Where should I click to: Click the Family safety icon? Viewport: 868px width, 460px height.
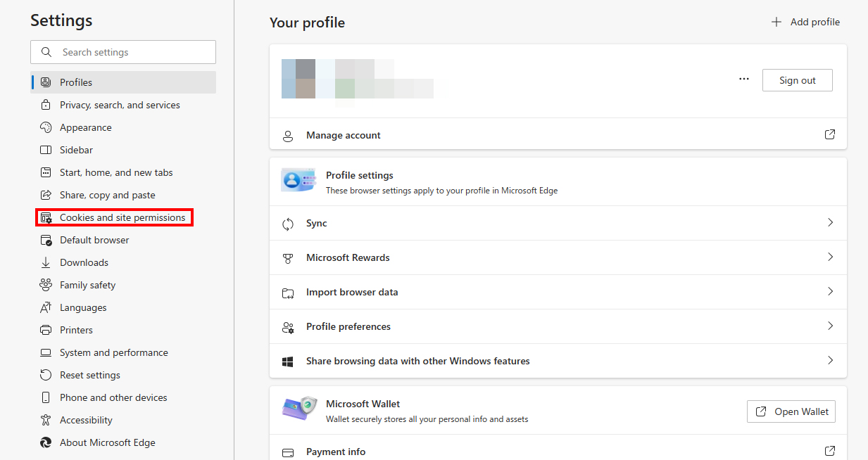pyautogui.click(x=46, y=285)
